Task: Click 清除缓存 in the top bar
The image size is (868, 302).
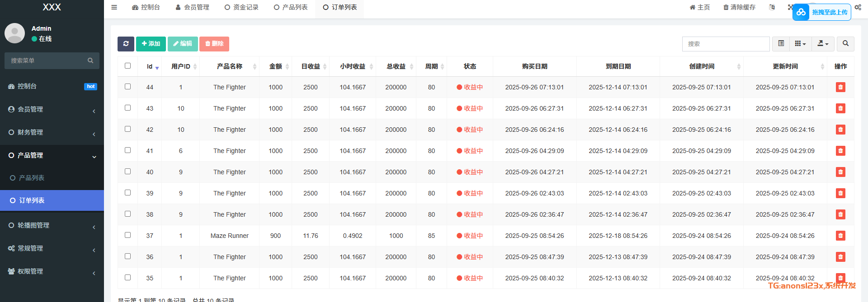Action: pos(739,7)
